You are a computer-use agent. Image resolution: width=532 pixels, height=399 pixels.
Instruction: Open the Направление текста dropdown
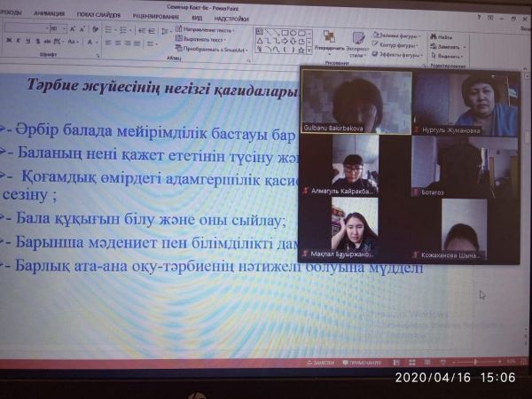point(205,29)
